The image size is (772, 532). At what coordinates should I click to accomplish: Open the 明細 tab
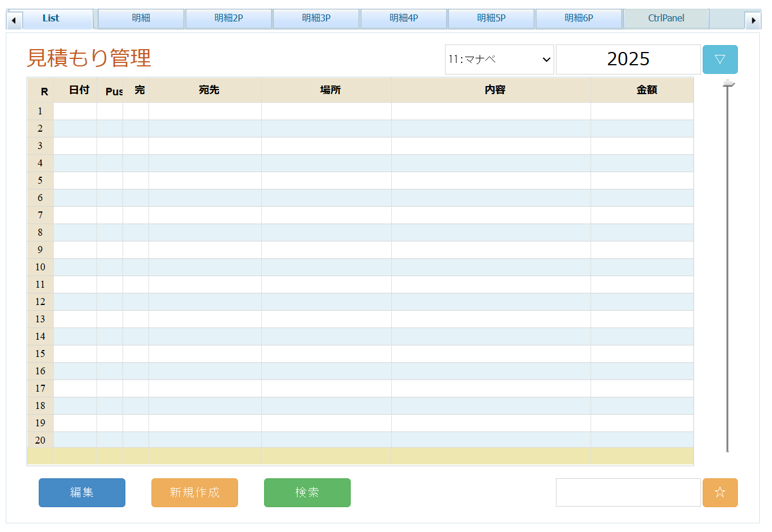pyautogui.click(x=141, y=18)
